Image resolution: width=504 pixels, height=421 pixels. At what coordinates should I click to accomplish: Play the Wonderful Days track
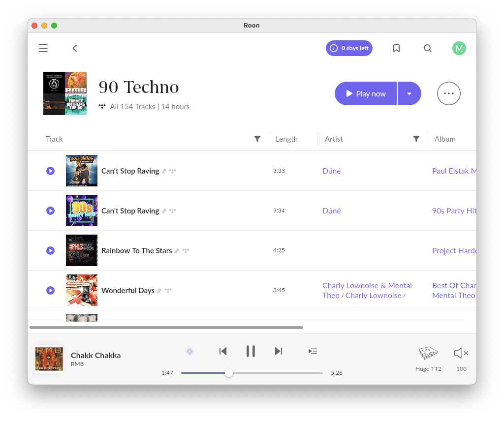click(51, 290)
